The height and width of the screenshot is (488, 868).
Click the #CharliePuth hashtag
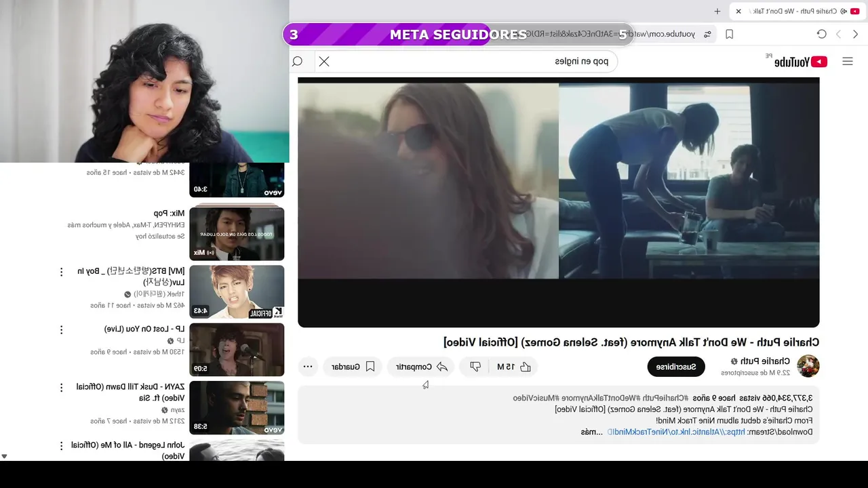664,398
